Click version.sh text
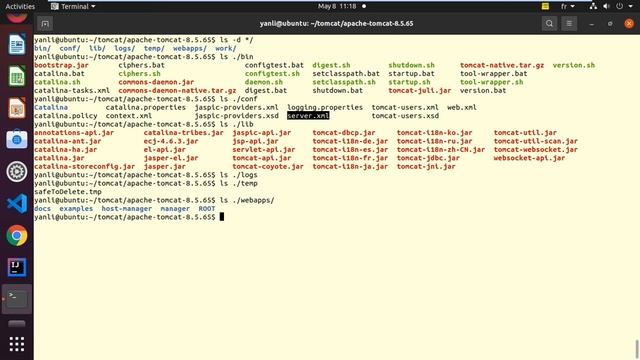The image size is (640, 360). click(x=573, y=65)
